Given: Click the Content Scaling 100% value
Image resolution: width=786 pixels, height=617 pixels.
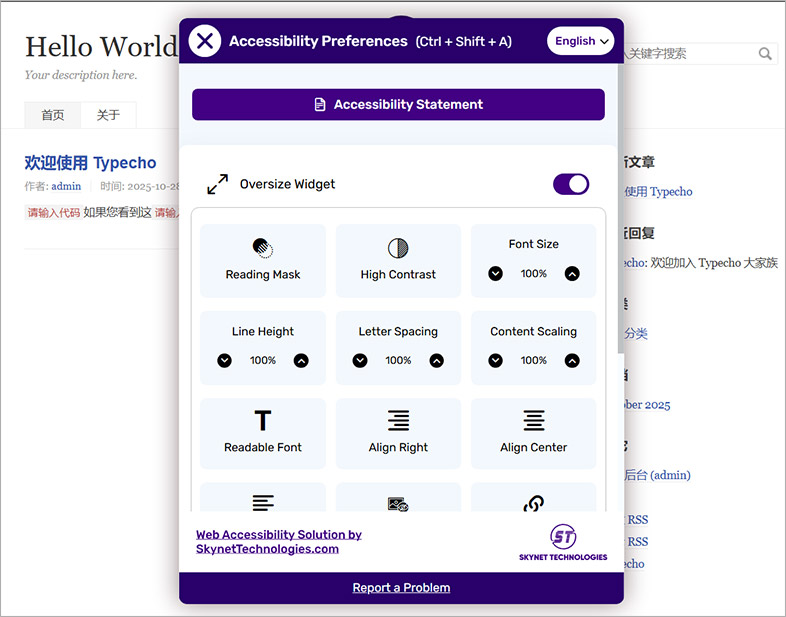Looking at the screenshot, I should [533, 360].
